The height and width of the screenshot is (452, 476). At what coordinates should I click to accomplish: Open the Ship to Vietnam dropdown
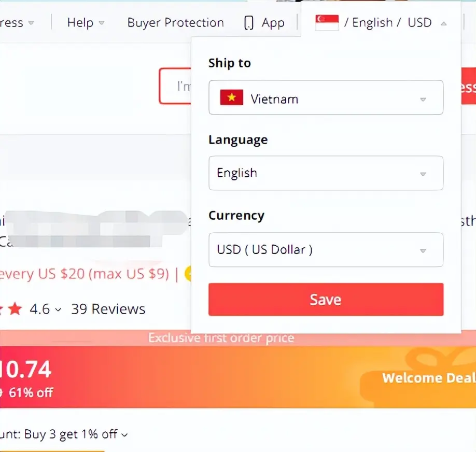point(326,97)
